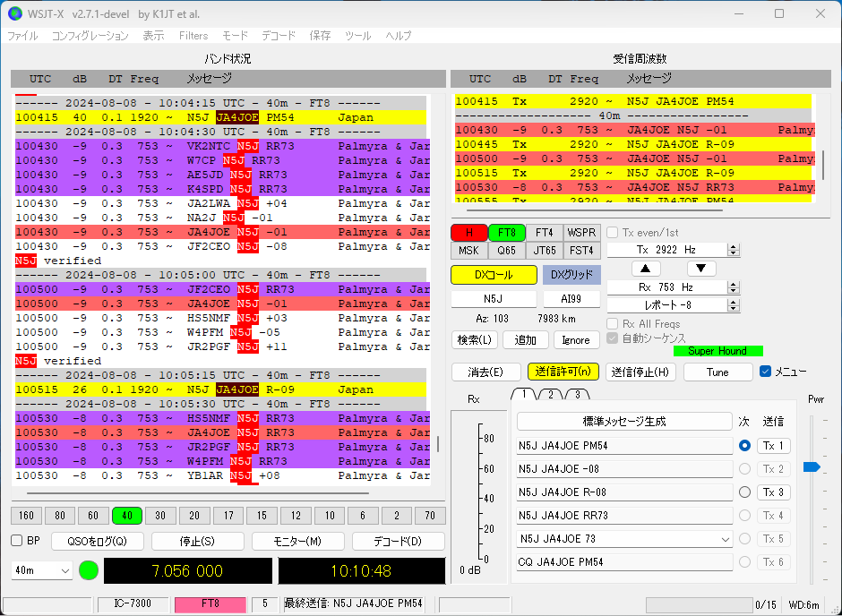Click the 送信停止(H) halt Tx button
The height and width of the screenshot is (616, 842).
tap(640, 372)
